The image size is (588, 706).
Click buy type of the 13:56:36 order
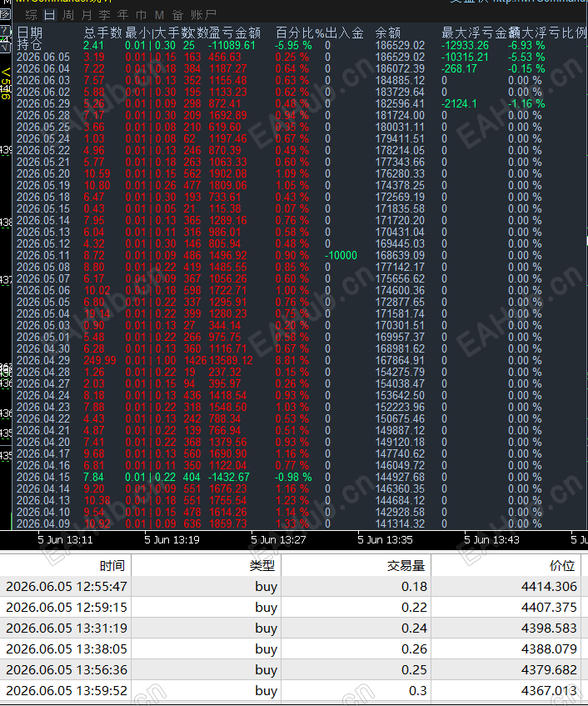266,670
